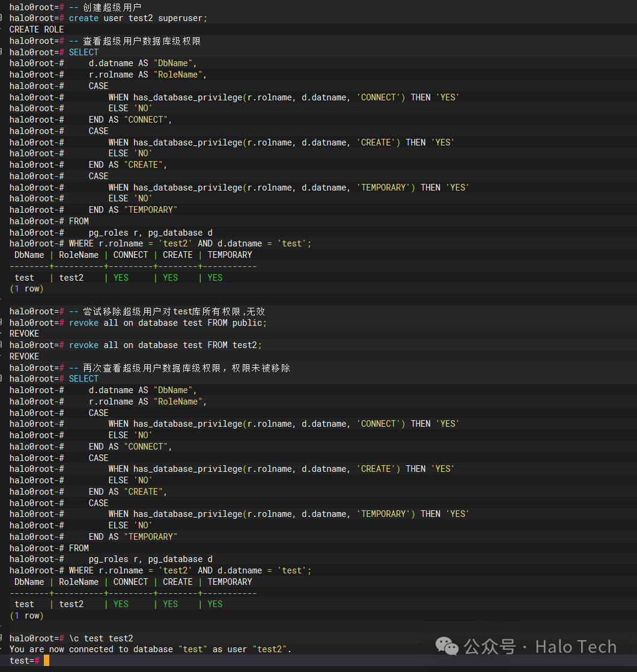Click 'revoke all on database test FROM public;'
Image resolution: width=637 pixels, height=672 pixels.
[x=168, y=323]
